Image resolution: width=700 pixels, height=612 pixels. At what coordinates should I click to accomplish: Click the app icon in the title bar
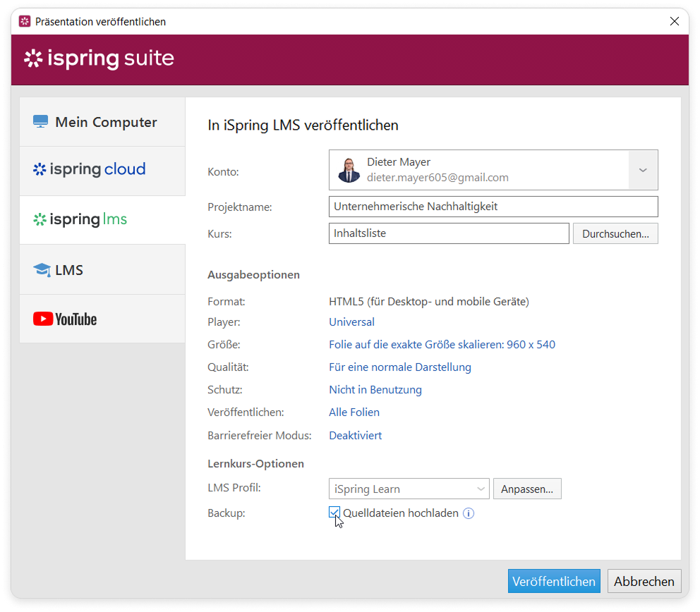click(x=25, y=22)
